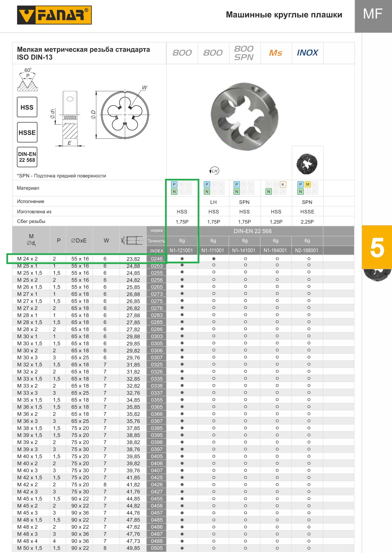This screenshot has height=553, width=392.
Task: Click the blue INOX series logo
Action: 307,53
